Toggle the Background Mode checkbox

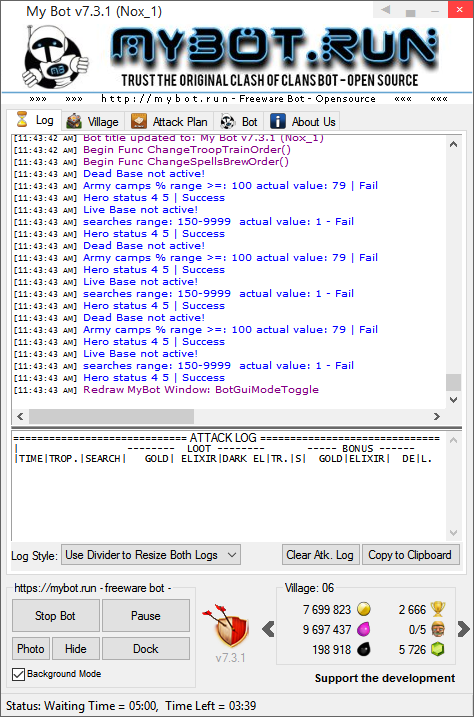coord(18,674)
